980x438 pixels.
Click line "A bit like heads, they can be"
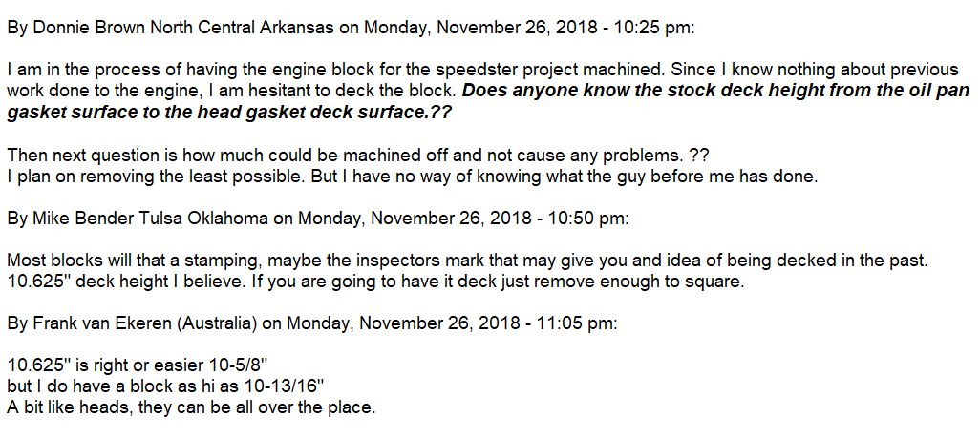pyautogui.click(x=191, y=408)
